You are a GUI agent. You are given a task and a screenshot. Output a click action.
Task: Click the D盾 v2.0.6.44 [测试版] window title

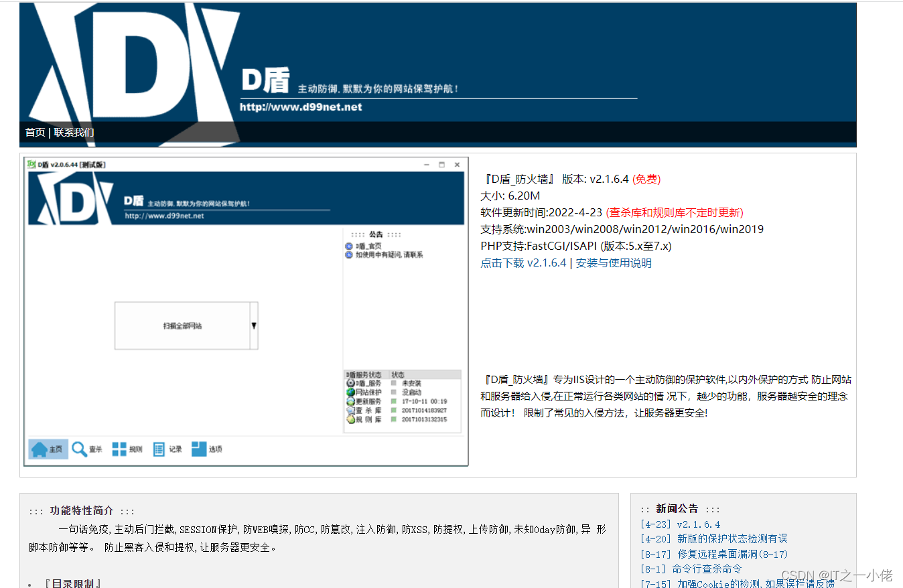[72, 165]
